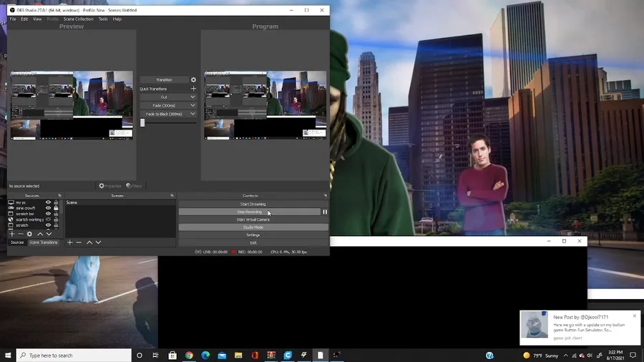Show hidden system tray icons chevron
Image resolution: width=644 pixels, height=362 pixels.
(566, 356)
